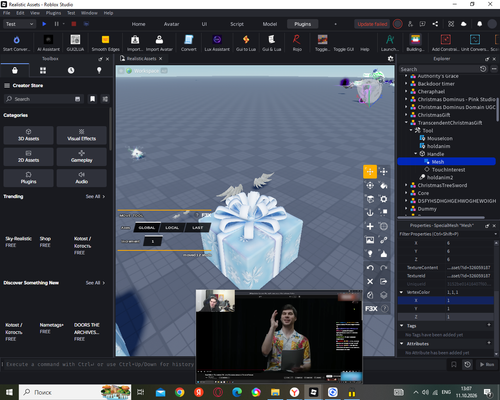
Task: Click the F3X Export icon
Action: pos(384,282)
